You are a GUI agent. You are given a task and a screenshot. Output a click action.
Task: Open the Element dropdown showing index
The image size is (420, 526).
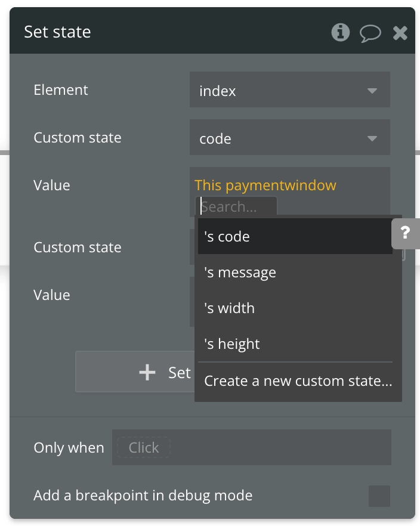(289, 91)
